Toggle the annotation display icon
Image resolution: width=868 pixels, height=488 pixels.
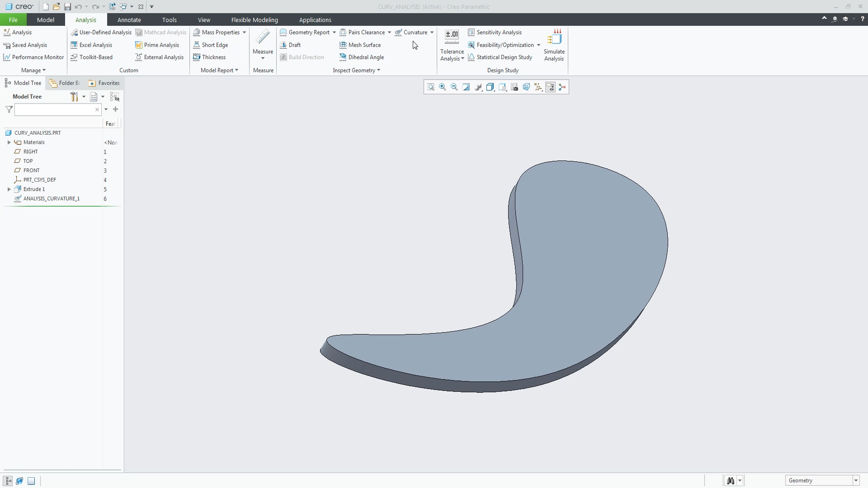(x=550, y=87)
